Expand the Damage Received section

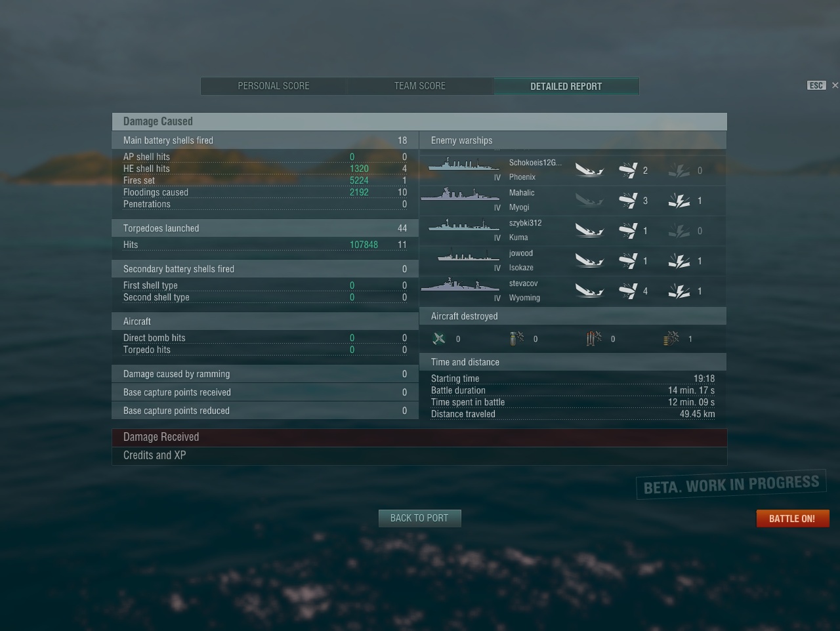coord(419,438)
